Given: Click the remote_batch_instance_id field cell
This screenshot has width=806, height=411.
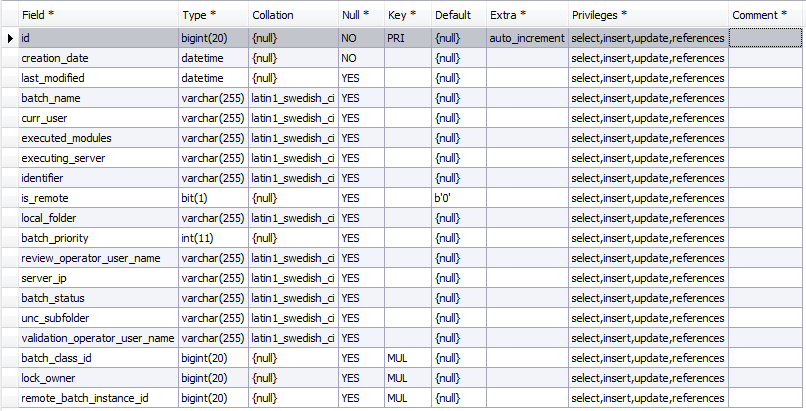Looking at the screenshot, I should [99, 398].
